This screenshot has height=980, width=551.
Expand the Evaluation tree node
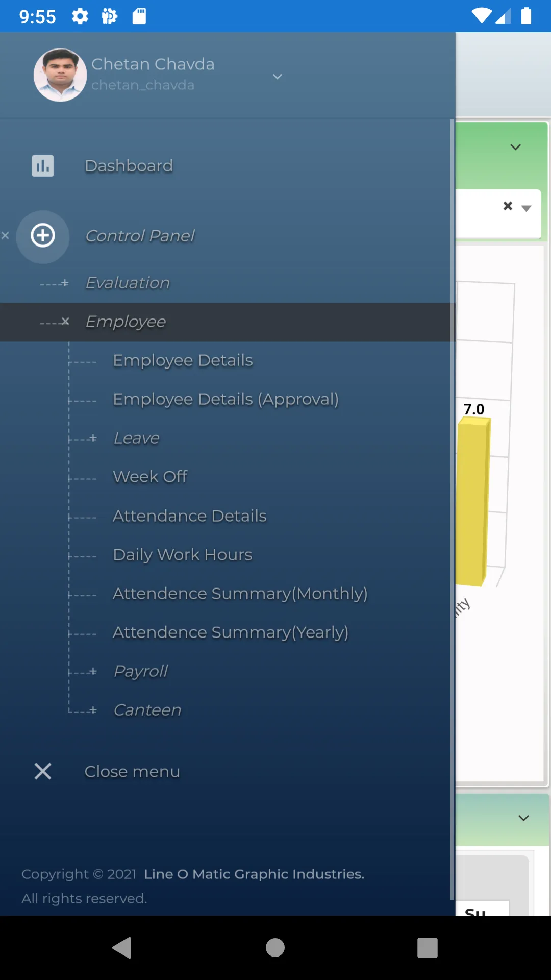tap(64, 283)
